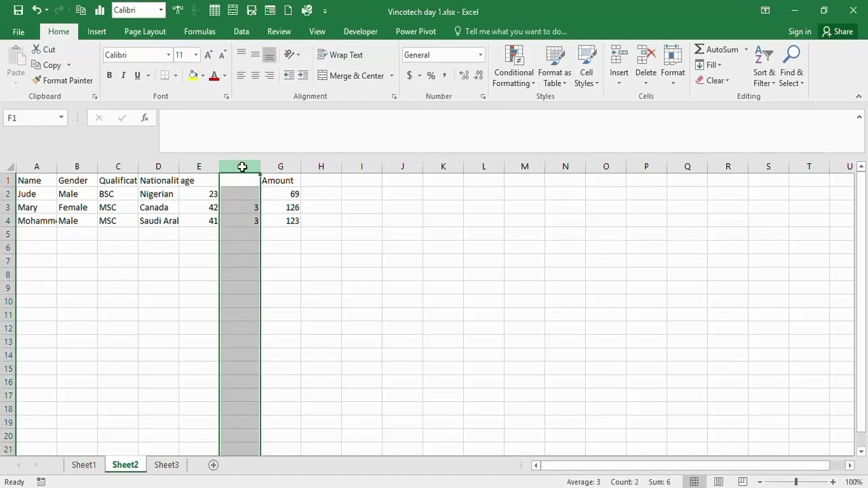Center text horizontally
The height and width of the screenshot is (488, 868).
[x=255, y=75]
